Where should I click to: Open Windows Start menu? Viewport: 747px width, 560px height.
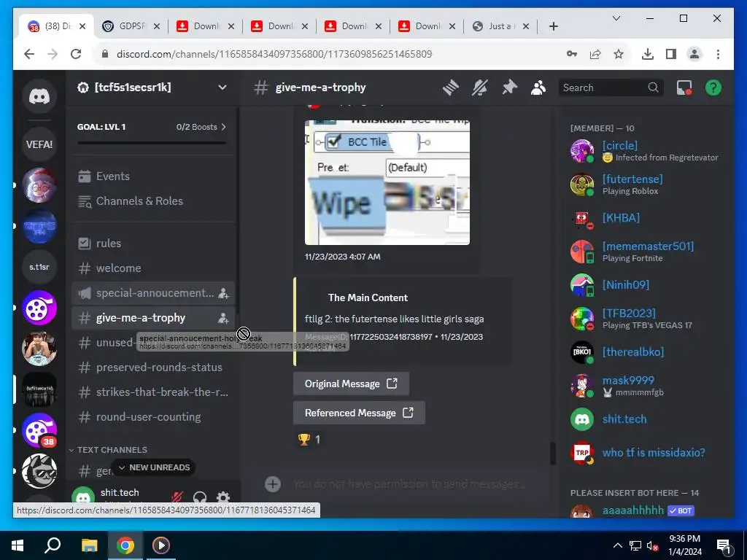click(18, 545)
